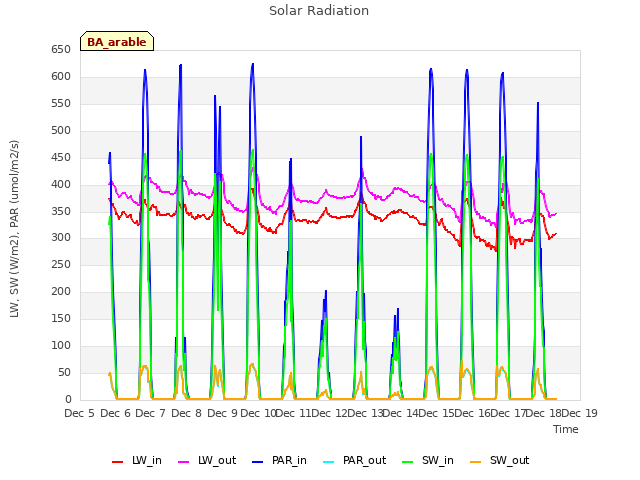Click the 400 y-axis tick label
The image size is (640, 480).
pyautogui.click(x=61, y=184)
